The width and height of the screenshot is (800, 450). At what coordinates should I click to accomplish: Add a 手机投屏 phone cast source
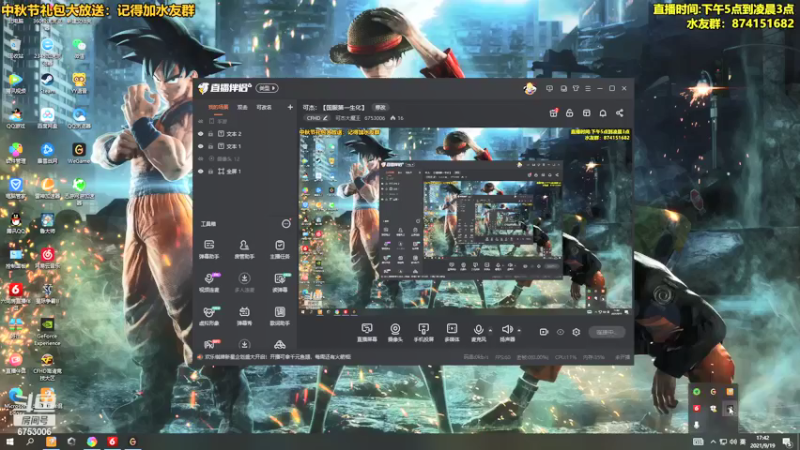(x=423, y=332)
